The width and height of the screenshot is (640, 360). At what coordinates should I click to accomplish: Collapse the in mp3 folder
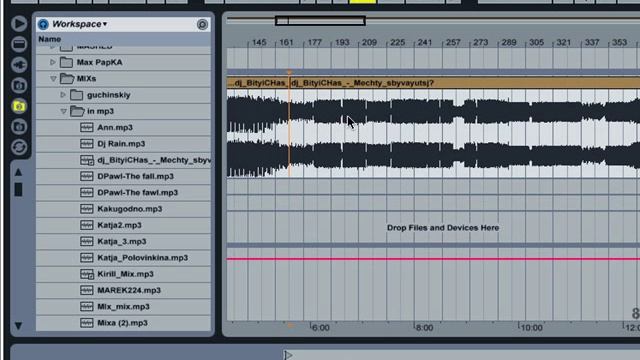click(63, 111)
